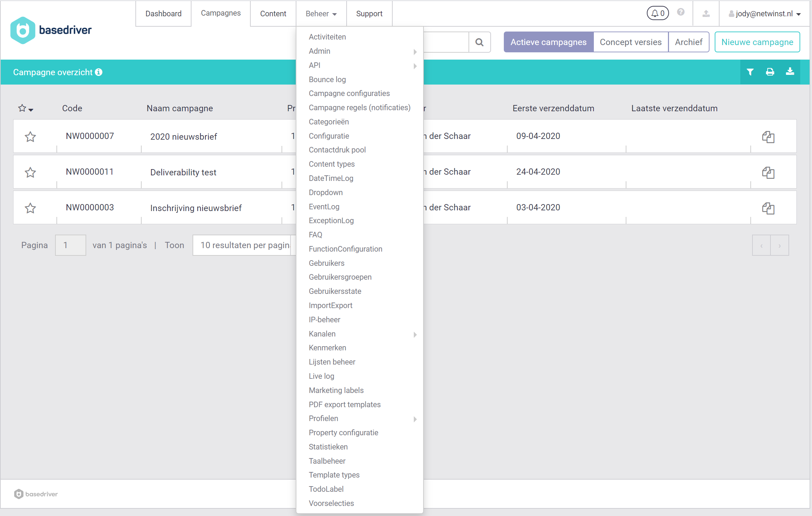The image size is (812, 516).
Task: Open IP-beheer
Action: pyautogui.click(x=324, y=320)
